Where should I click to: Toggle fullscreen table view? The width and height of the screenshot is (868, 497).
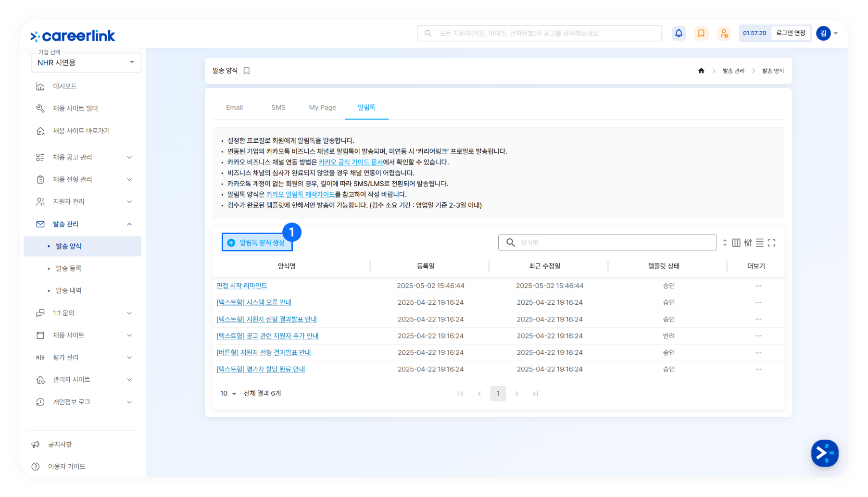pos(772,243)
